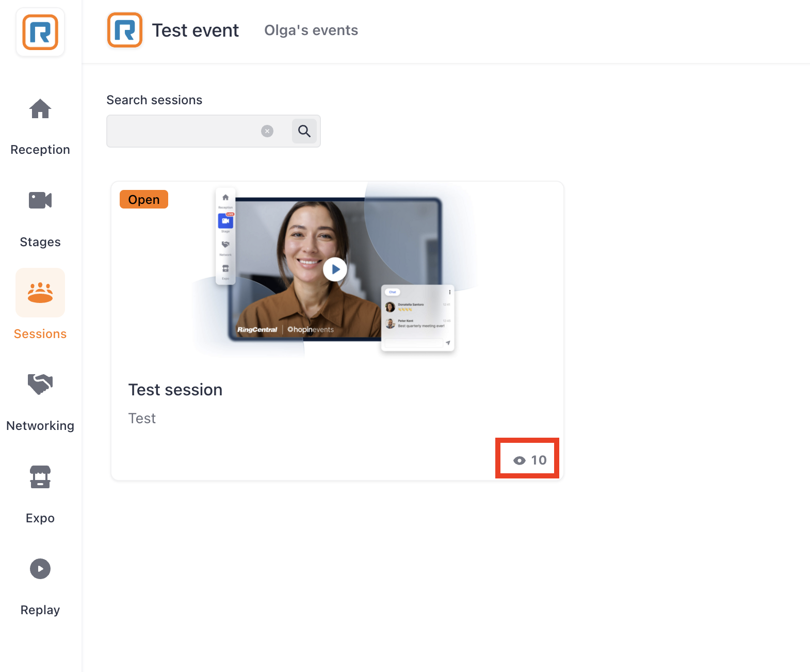Click the Reception label in the sidebar
The height and width of the screenshot is (672, 810).
pyautogui.click(x=40, y=150)
